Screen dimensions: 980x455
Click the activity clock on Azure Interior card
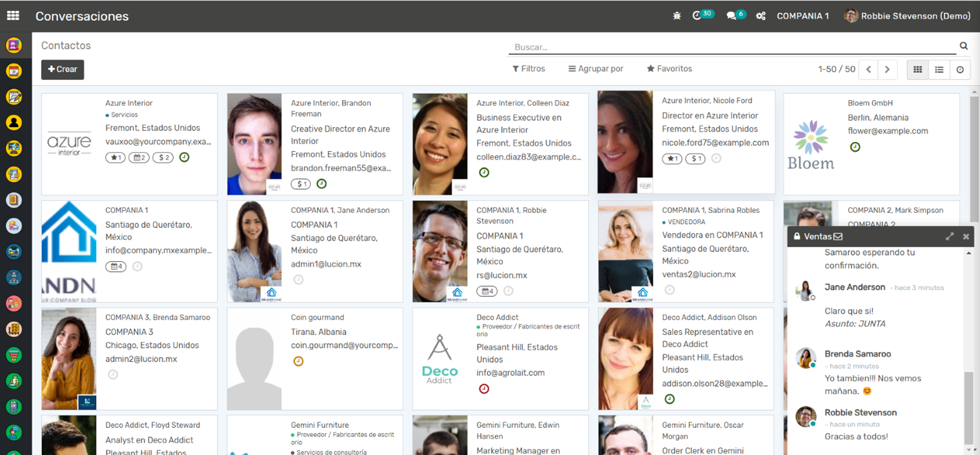tap(184, 157)
